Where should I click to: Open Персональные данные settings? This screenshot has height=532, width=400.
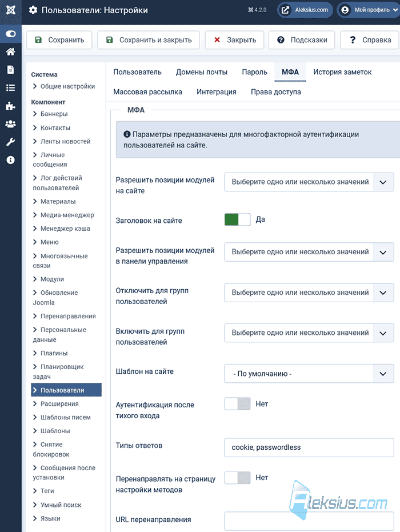pos(59,334)
